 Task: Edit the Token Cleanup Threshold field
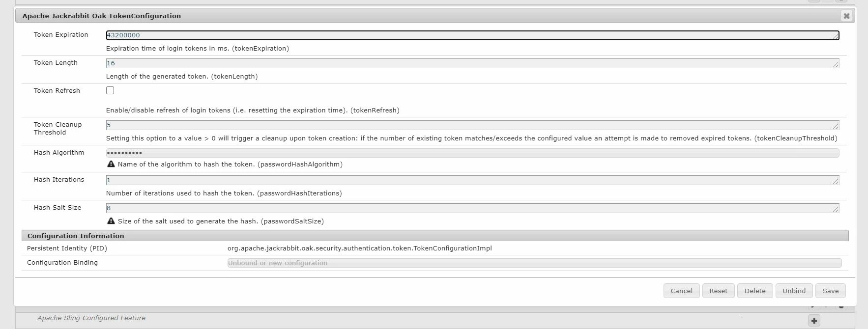[472, 125]
